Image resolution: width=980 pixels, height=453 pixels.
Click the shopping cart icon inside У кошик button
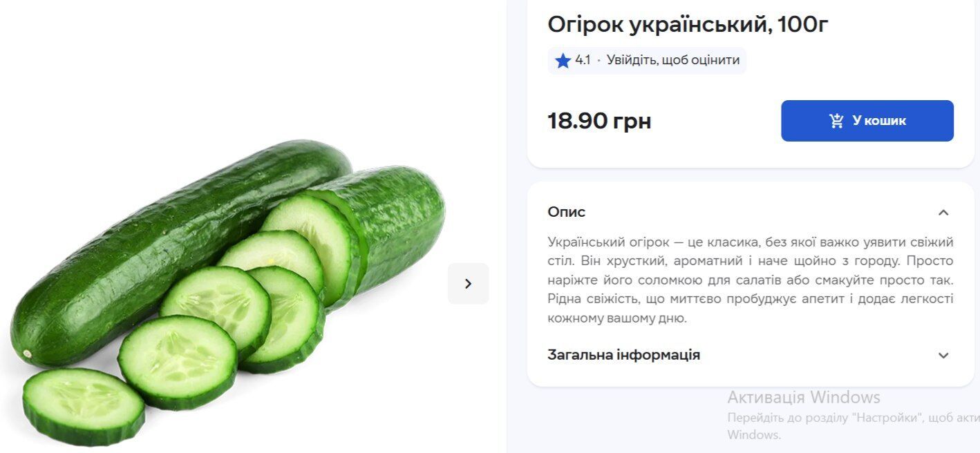837,120
